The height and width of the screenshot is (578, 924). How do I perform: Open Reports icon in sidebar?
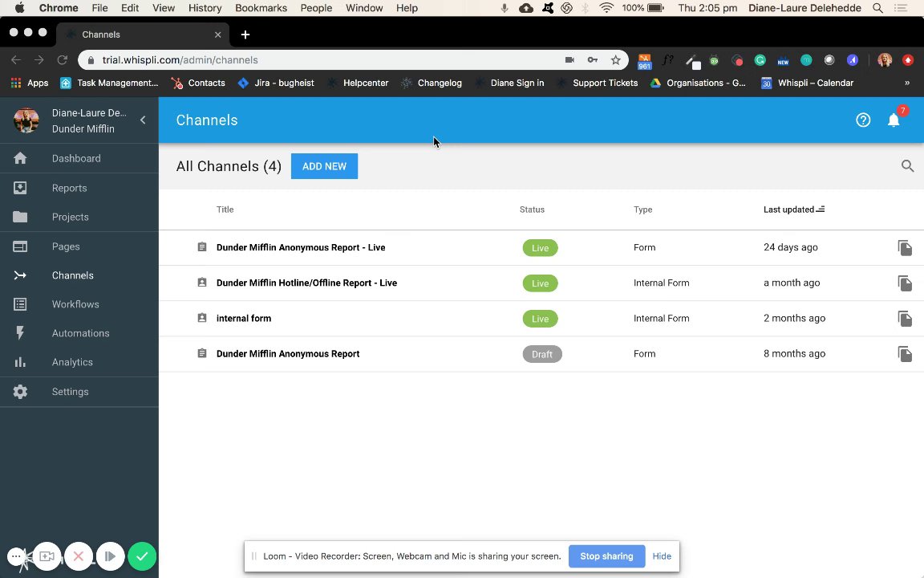tap(20, 188)
